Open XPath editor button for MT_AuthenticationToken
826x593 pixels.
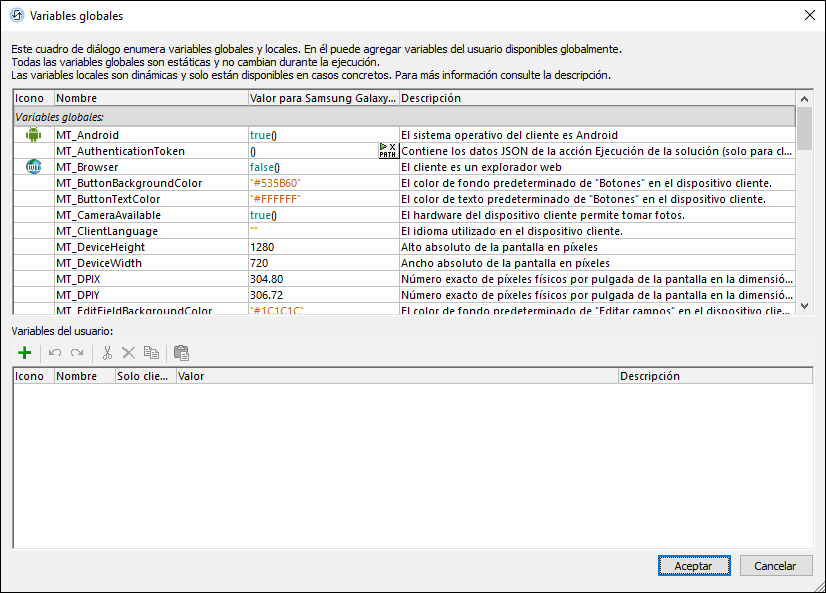click(388, 151)
